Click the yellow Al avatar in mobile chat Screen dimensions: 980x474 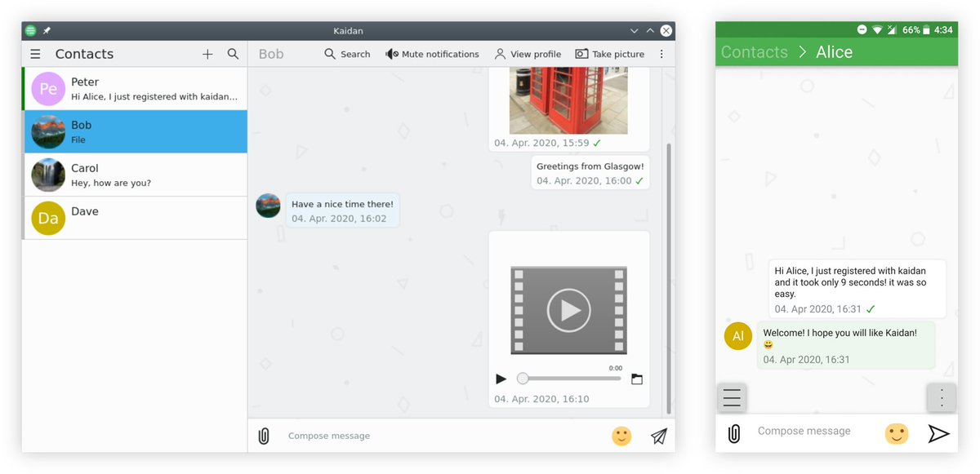(x=738, y=335)
